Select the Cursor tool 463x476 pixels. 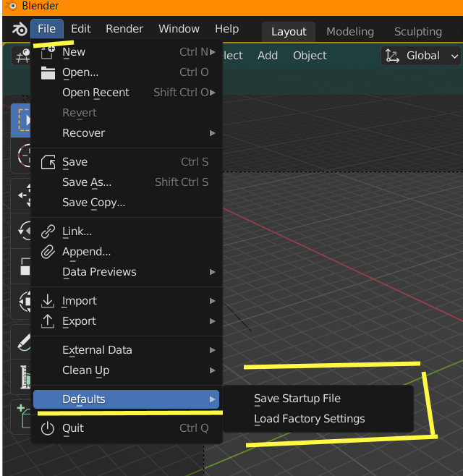(x=21, y=156)
